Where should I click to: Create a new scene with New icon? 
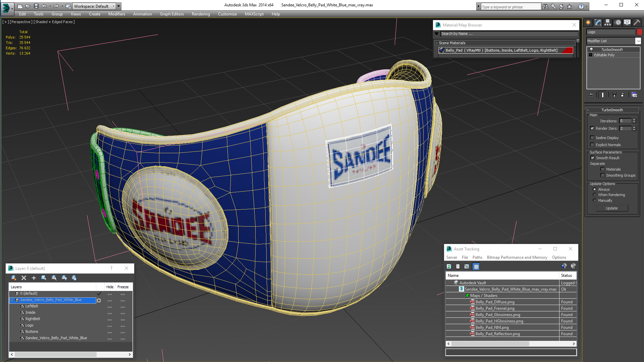click(x=20, y=6)
